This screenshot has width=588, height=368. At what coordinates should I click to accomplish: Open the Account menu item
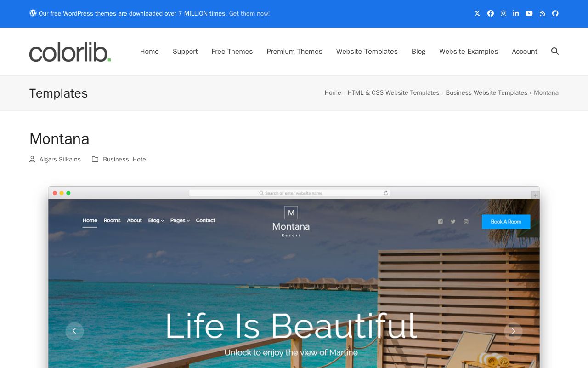pyautogui.click(x=525, y=52)
